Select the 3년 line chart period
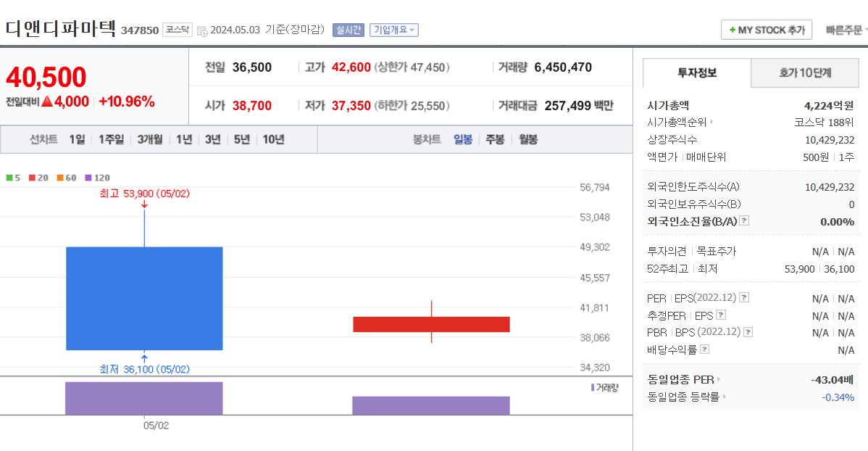 pos(212,140)
